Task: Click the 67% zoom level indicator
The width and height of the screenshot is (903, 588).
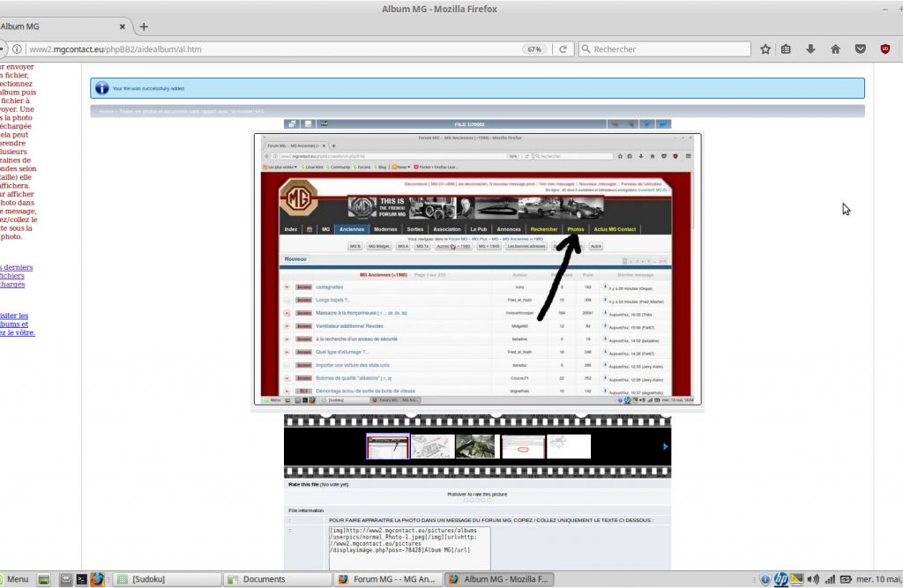Action: [534, 49]
